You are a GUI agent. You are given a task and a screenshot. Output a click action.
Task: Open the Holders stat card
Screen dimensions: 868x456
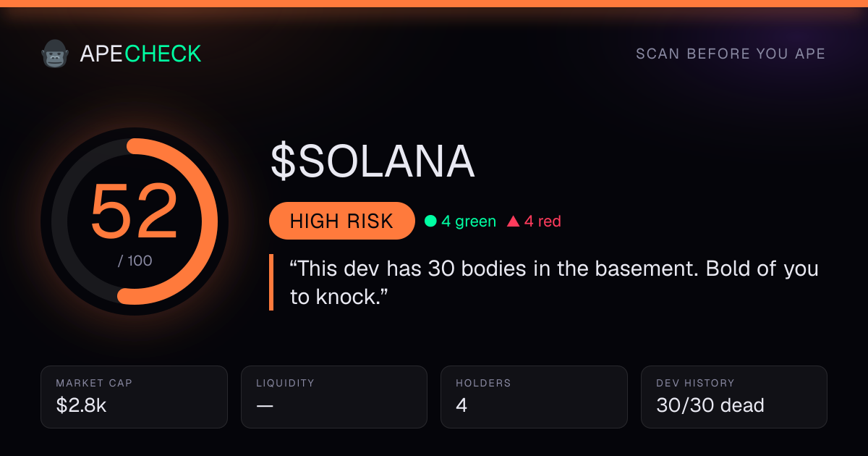point(534,397)
